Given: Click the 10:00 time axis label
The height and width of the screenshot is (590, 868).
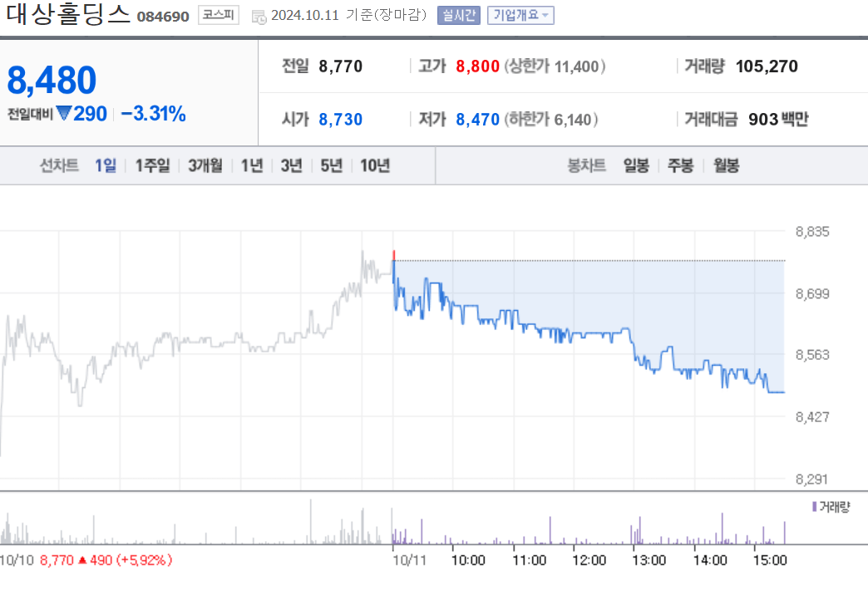Looking at the screenshot, I should tap(468, 561).
